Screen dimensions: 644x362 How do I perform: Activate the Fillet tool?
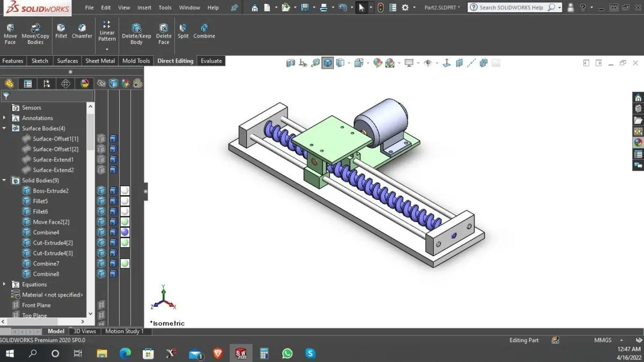pos(61,31)
